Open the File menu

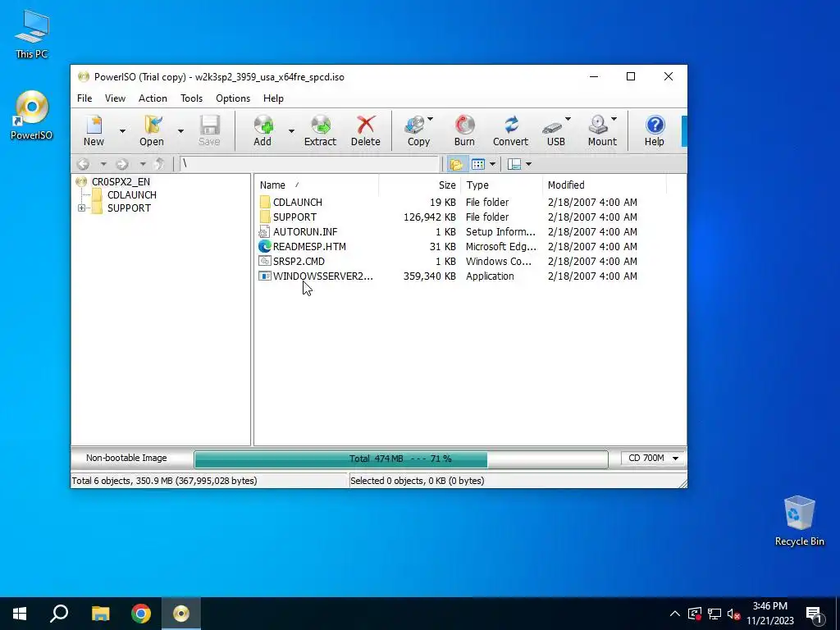(84, 98)
